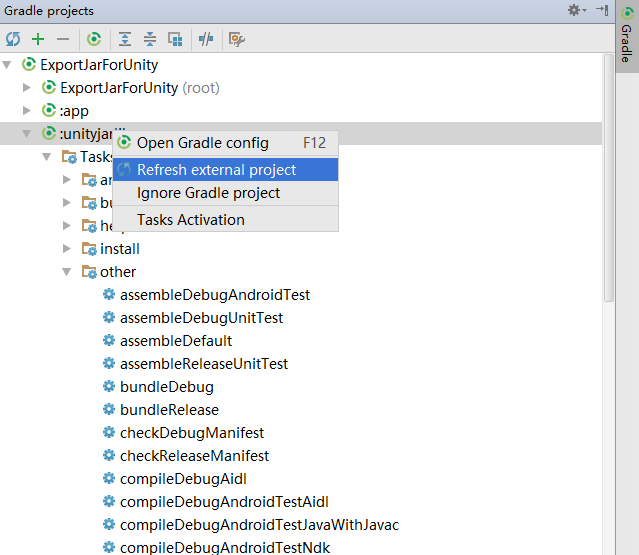The width and height of the screenshot is (639, 555).
Task: Expand the install task group arrow
Action: [x=67, y=248]
